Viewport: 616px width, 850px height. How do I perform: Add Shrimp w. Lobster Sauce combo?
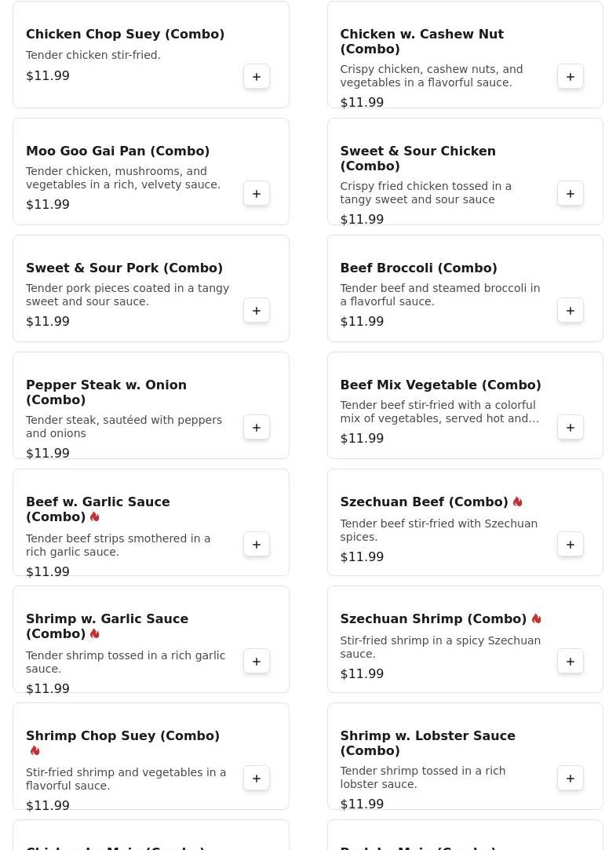[x=570, y=779]
